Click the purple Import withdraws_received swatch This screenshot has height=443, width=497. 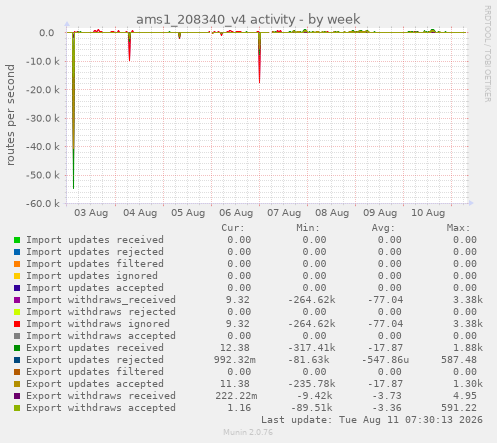pyautogui.click(x=17, y=300)
